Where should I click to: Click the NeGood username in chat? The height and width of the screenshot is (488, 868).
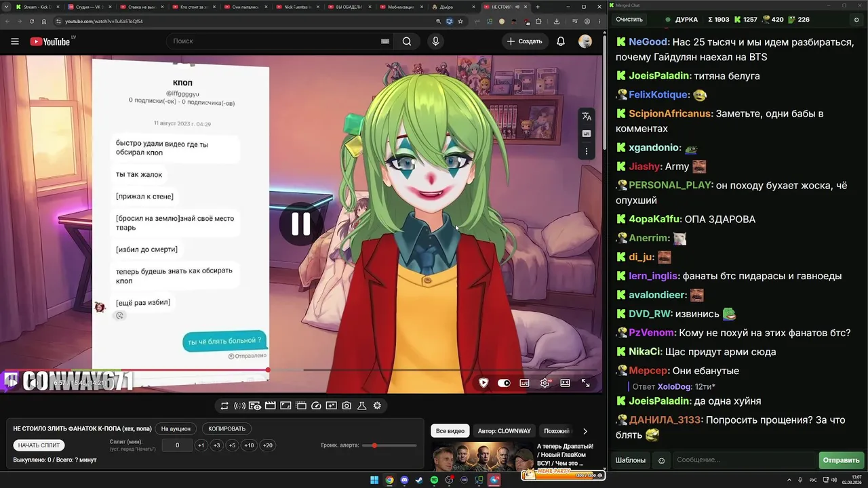649,42
